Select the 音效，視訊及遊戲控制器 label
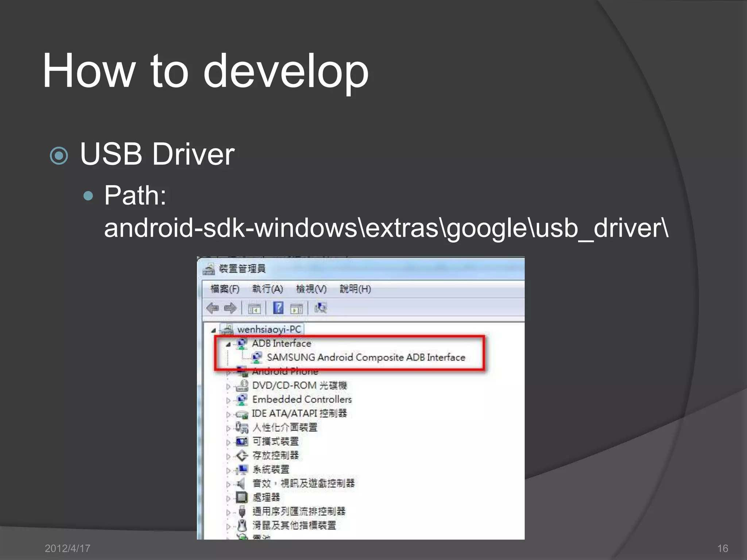747x560 pixels. point(303,483)
